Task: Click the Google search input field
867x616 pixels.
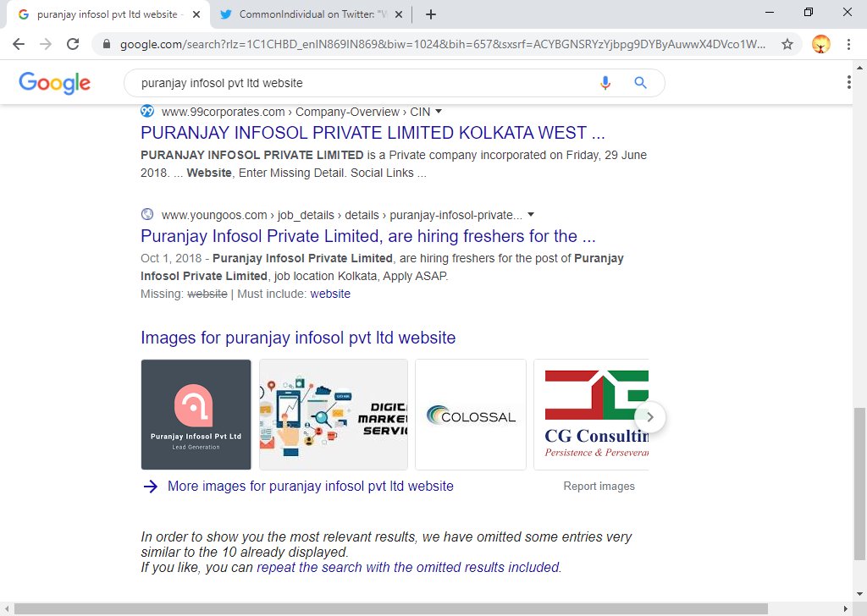Action: click(365, 83)
